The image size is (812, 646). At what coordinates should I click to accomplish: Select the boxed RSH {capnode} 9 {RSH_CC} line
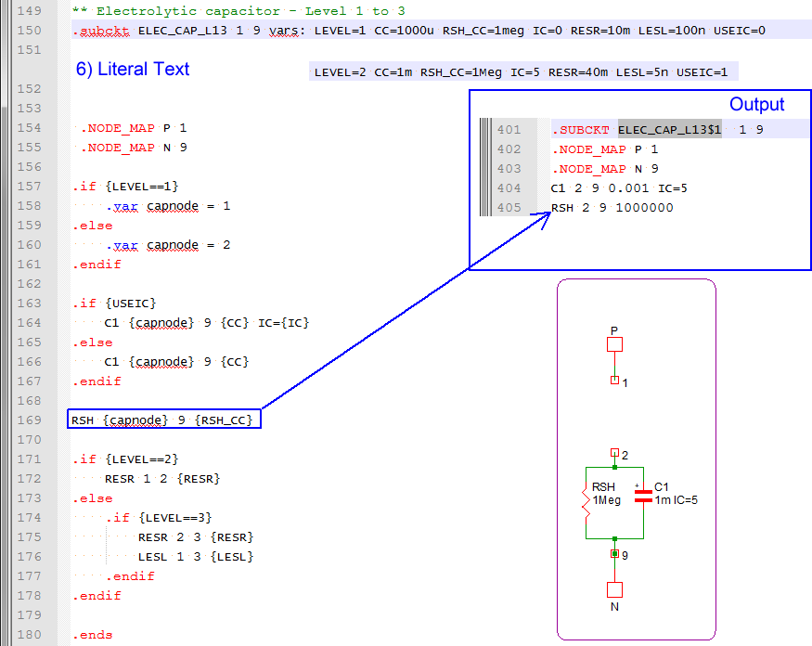(165, 420)
